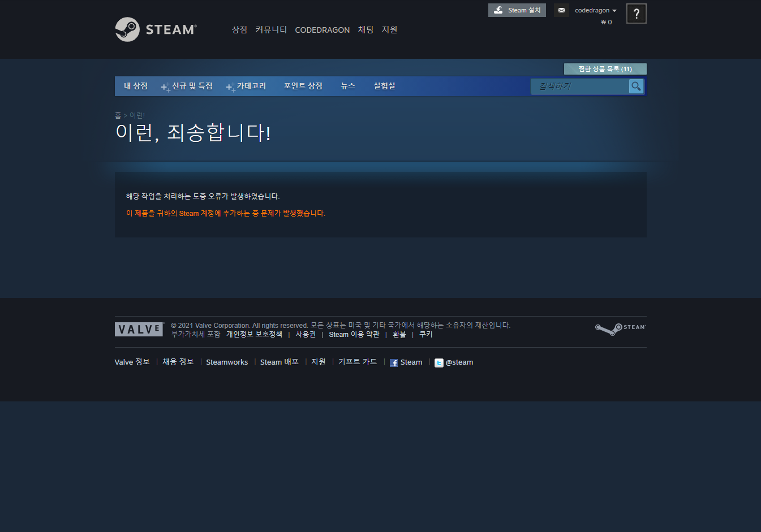This screenshot has height=532, width=761.
Task: Click the 찜한 상품 목록 (11) button
Action: tap(605, 69)
